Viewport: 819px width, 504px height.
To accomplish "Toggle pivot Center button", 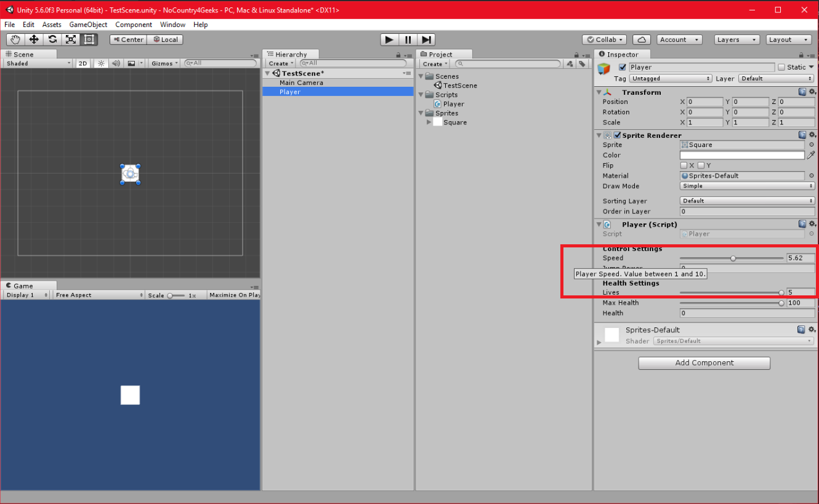I will [128, 39].
